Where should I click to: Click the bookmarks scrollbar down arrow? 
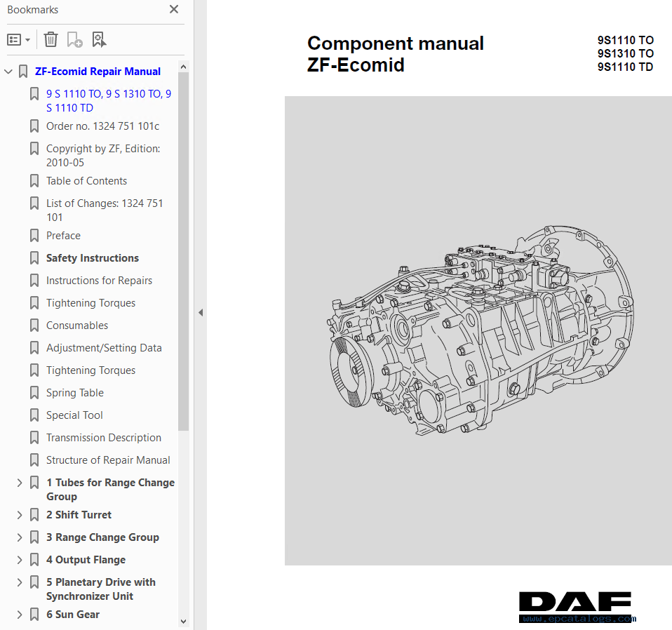pos(183,621)
